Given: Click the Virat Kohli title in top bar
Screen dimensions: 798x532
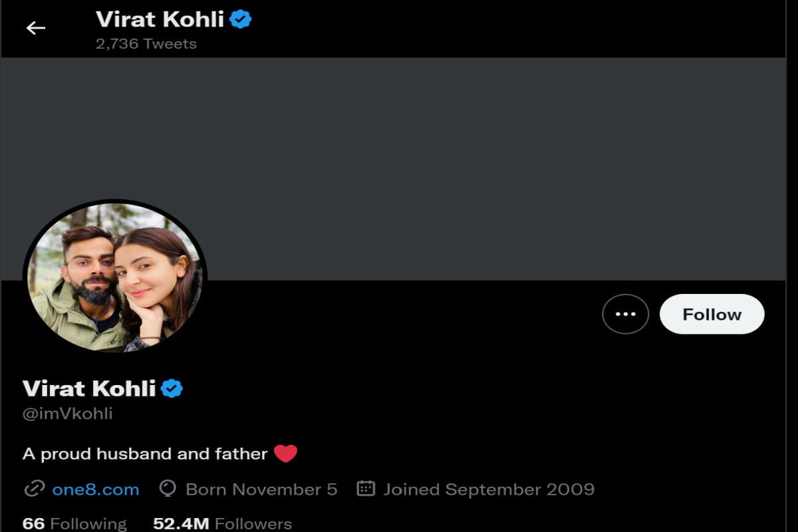Looking at the screenshot, I should 160,19.
